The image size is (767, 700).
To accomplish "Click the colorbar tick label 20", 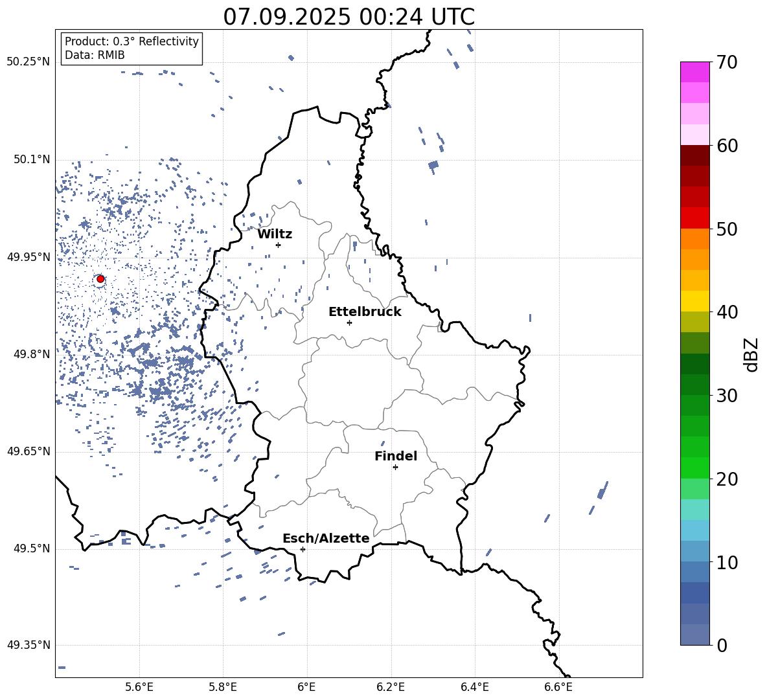I will click(x=727, y=479).
